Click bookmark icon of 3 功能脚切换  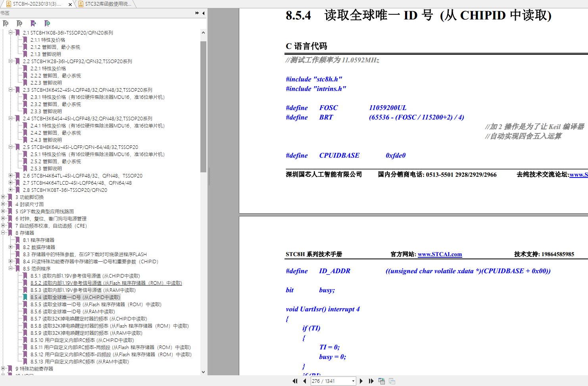point(10,197)
